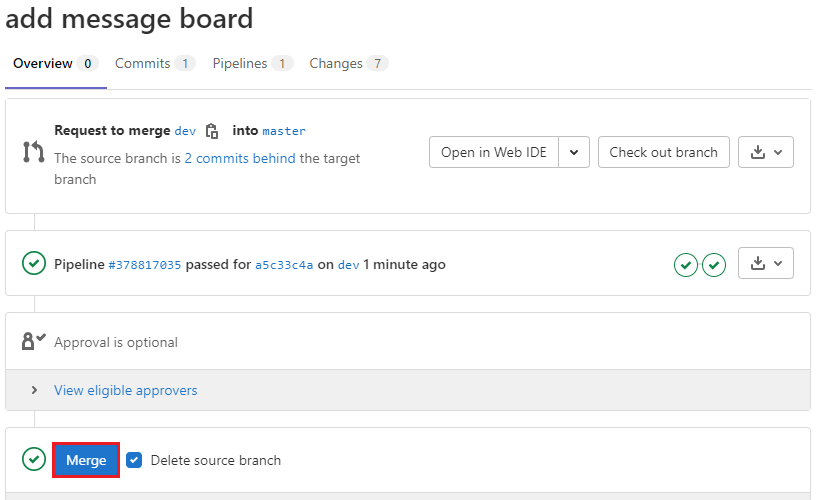Click the a5c33c4a commit hash link
The height and width of the screenshot is (500, 822).
284,265
